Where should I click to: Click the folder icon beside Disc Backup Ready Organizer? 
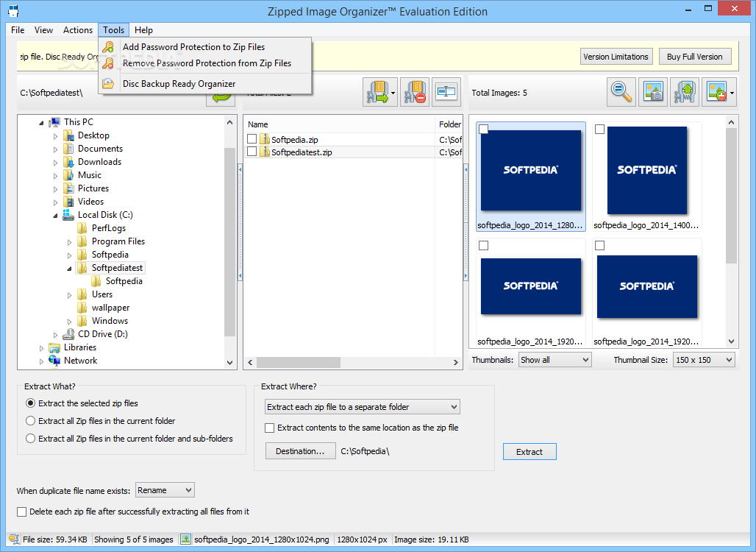pyautogui.click(x=109, y=83)
